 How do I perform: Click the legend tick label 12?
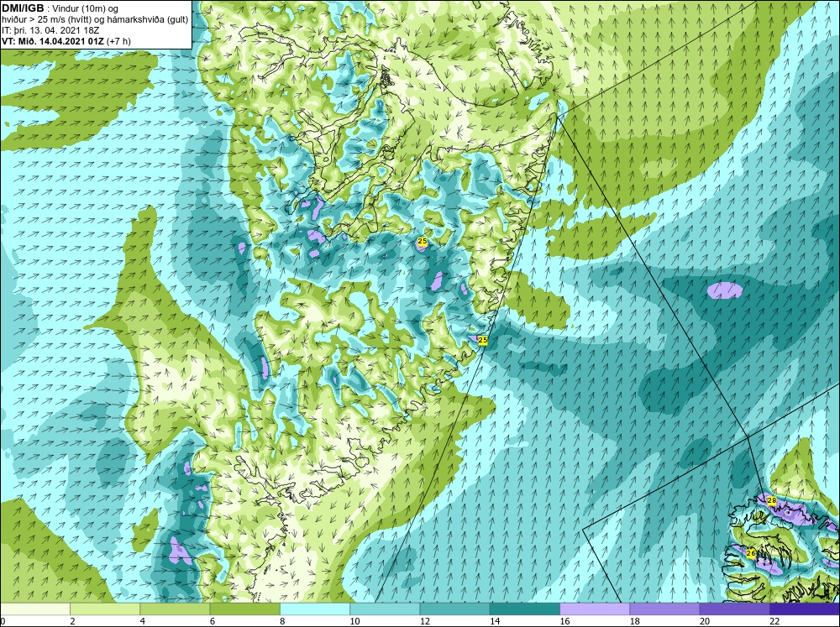tap(424, 621)
